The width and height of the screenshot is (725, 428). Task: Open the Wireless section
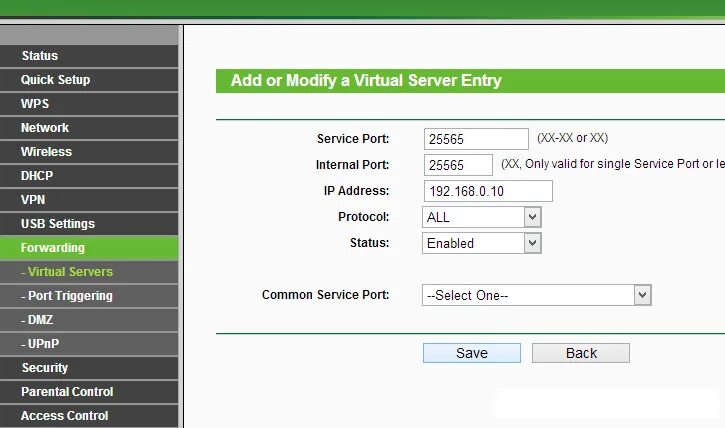click(x=89, y=152)
